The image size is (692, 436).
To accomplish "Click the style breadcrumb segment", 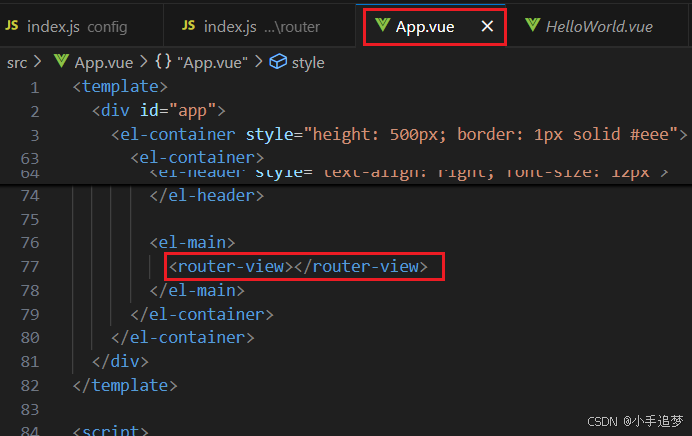I will (308, 63).
